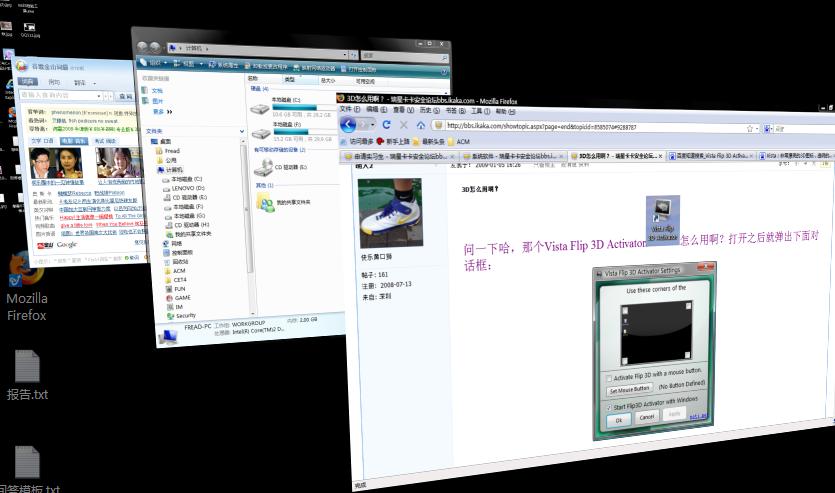Click the 计算机 breadcrumb in Explorer address bar
This screenshot has height=493, width=835.
(x=193, y=48)
